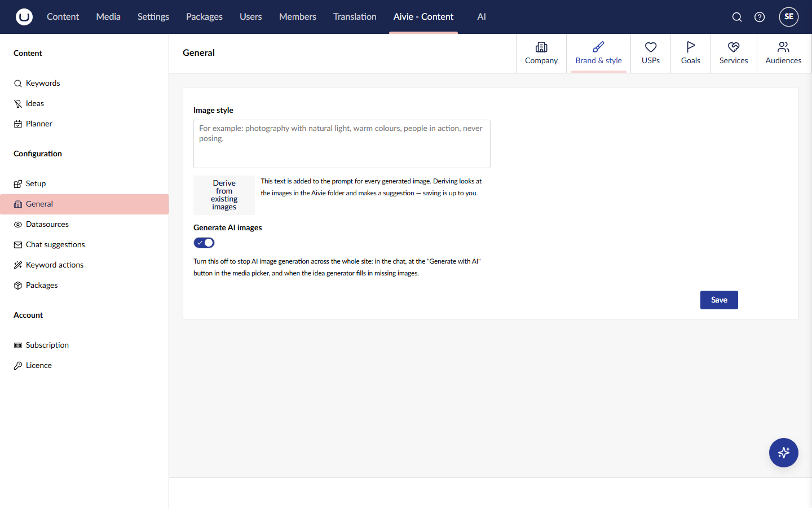Screen dimensions: 812x508
Task: Click the Datasources eye icon
Action: tap(18, 225)
